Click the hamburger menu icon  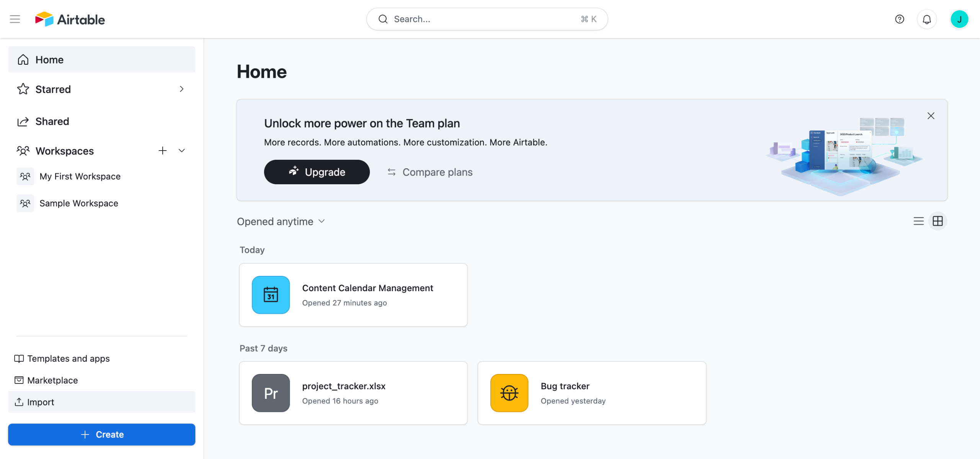coord(15,19)
